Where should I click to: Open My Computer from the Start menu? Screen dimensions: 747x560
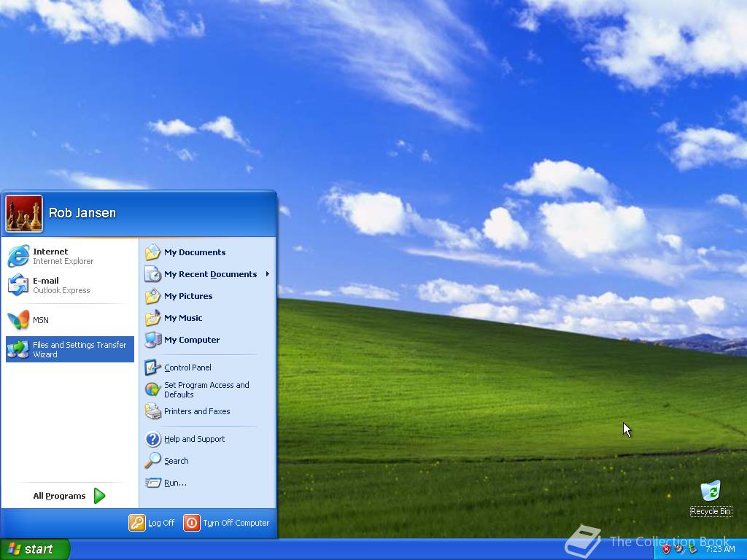pyautogui.click(x=207, y=340)
